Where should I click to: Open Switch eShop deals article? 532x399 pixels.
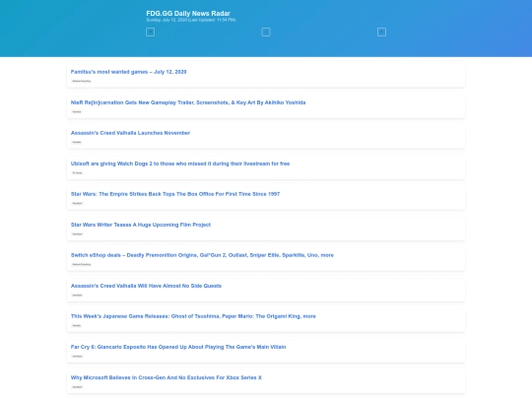click(202, 255)
